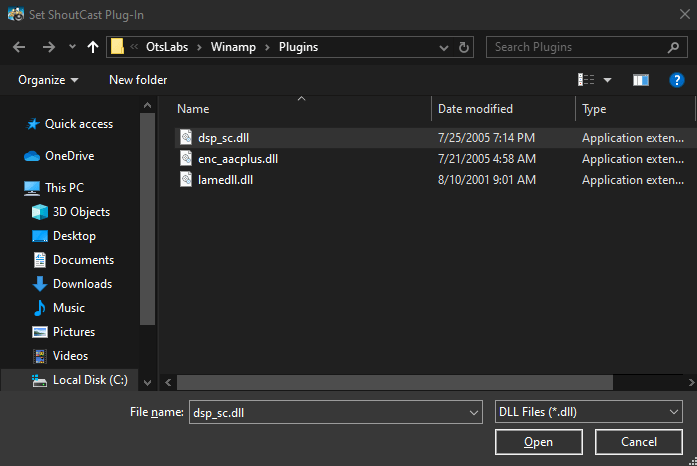Sort files by Name column

pos(301,109)
